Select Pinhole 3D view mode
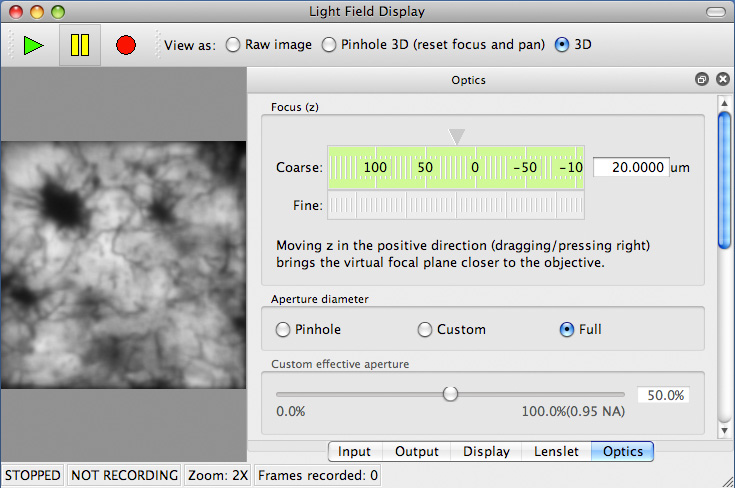 click(329, 45)
